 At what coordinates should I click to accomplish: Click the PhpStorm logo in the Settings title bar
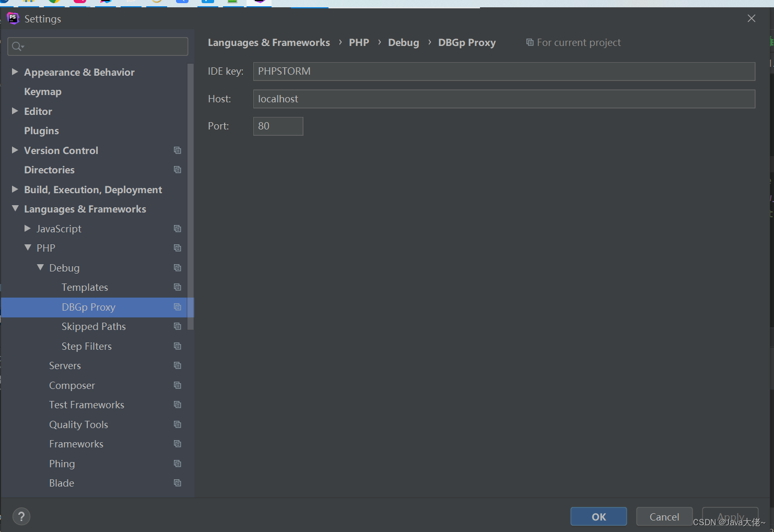click(x=13, y=18)
